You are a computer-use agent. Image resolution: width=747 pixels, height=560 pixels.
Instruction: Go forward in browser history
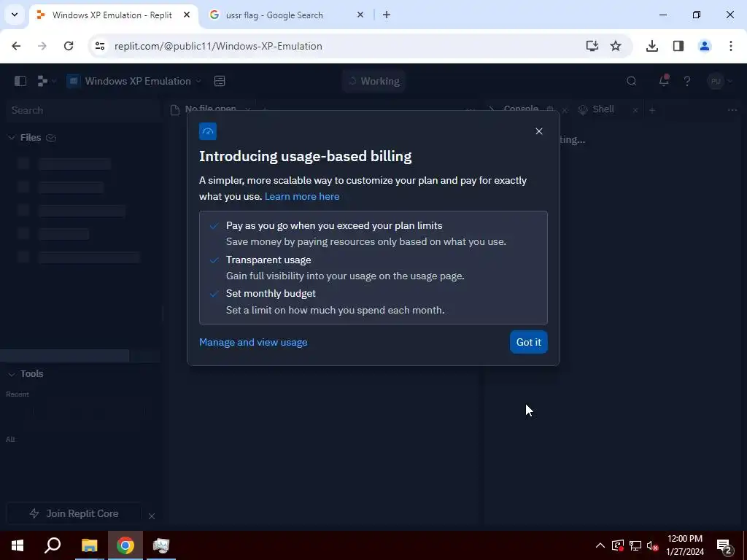pos(42,46)
